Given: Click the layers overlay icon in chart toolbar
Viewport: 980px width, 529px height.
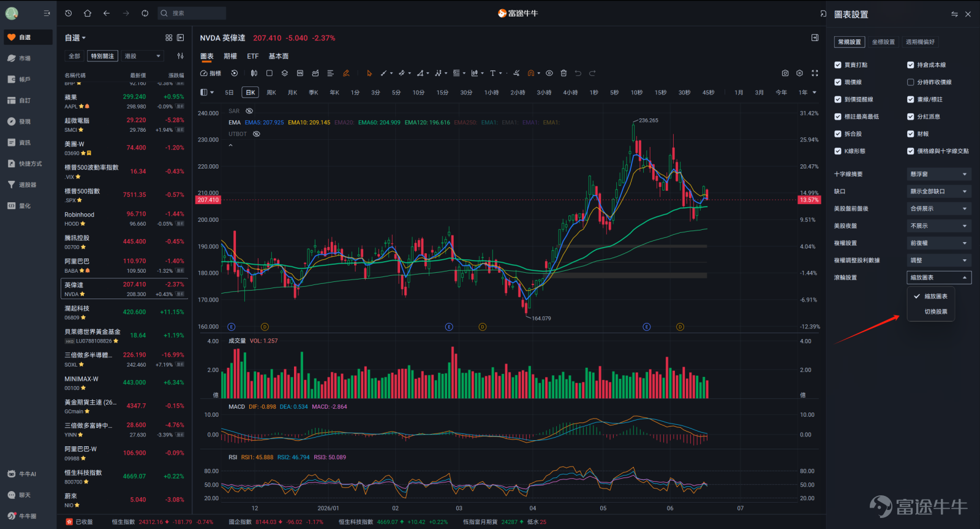Looking at the screenshot, I should (285, 73).
